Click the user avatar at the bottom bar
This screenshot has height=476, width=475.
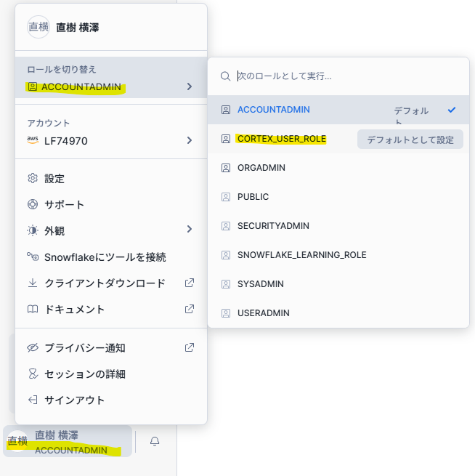coord(17,441)
